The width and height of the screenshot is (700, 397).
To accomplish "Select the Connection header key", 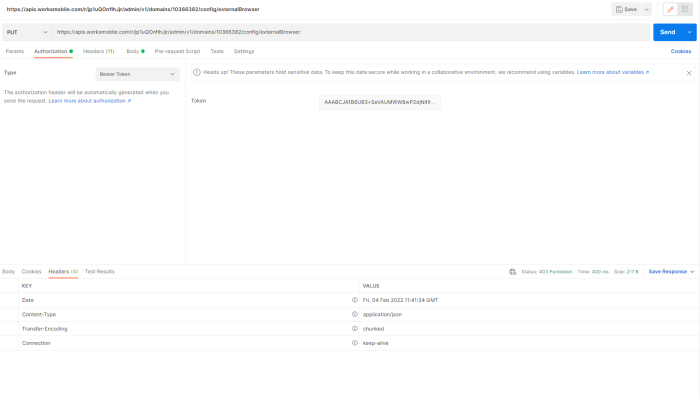I will click(36, 343).
